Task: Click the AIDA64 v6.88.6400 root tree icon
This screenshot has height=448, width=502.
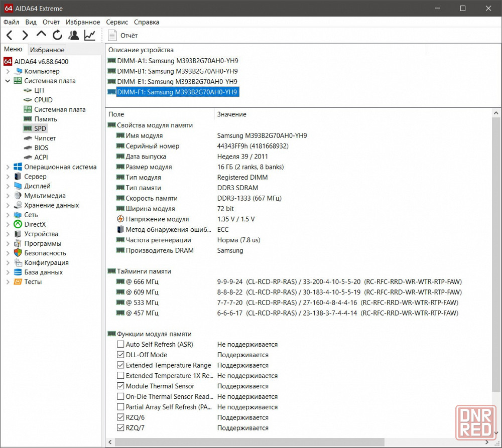Action: click(8, 61)
